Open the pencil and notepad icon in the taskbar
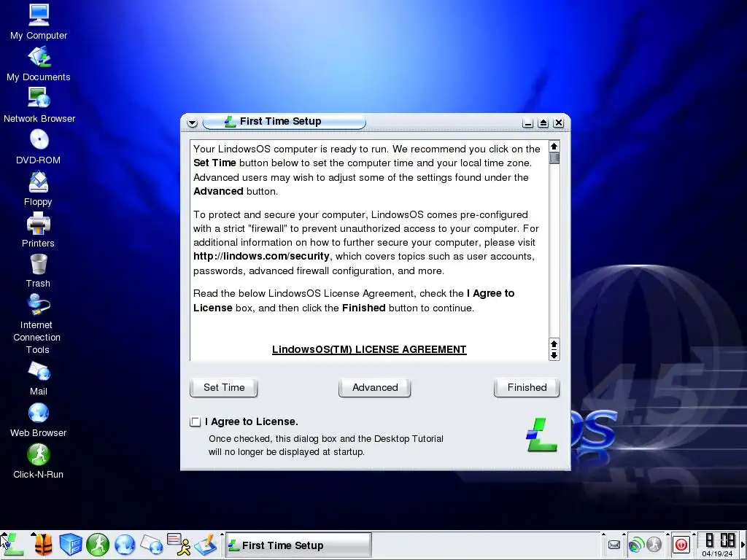Screen dimensions: 747x560 coord(206,545)
